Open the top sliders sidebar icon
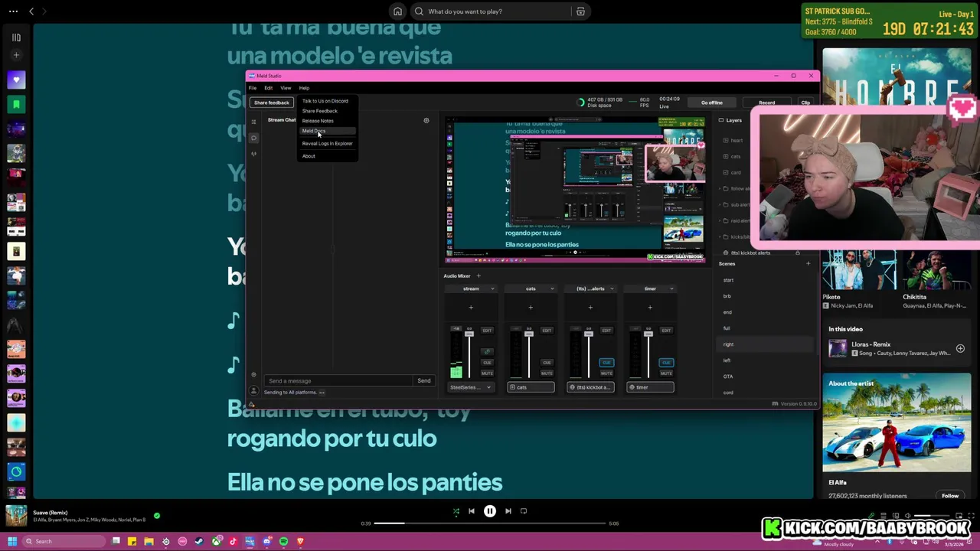The image size is (980, 551). click(x=254, y=122)
